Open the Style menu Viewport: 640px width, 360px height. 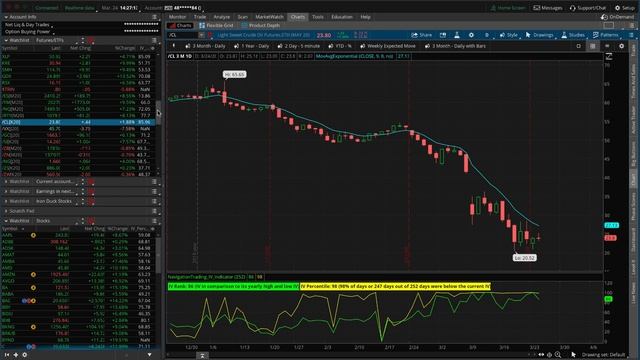[509, 35]
